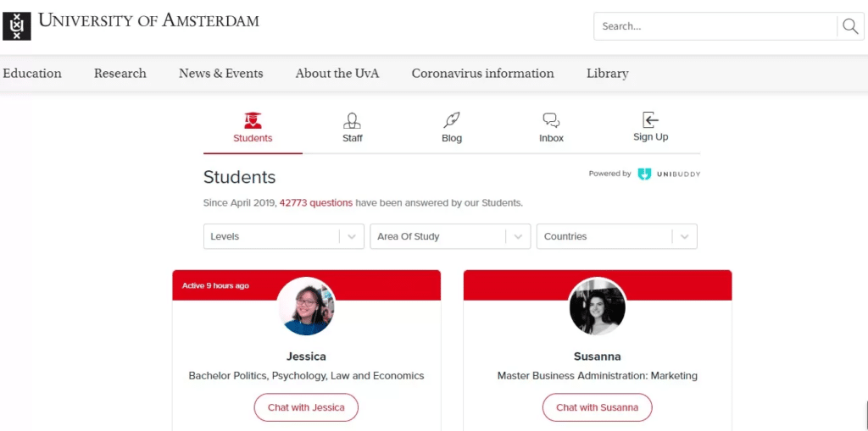Click the magnifying glass search icon
The width and height of the screenshot is (868, 431).
[x=850, y=26]
